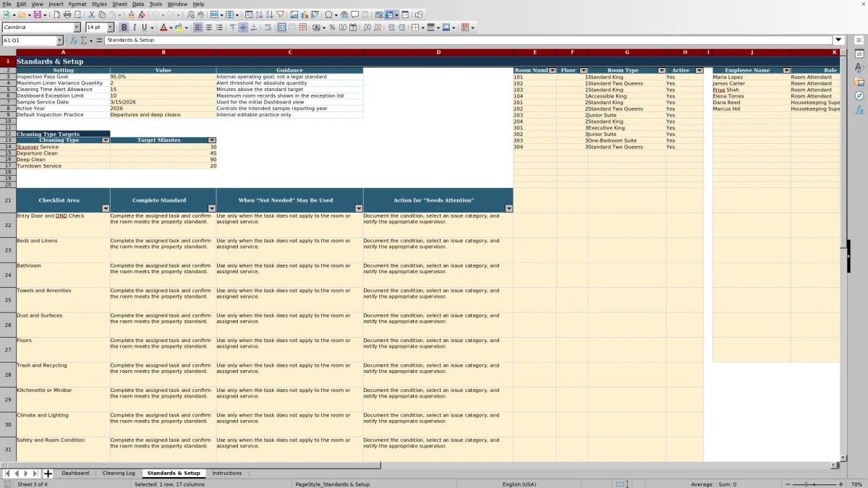868x488 pixels.
Task: Click the zoom out minus button
Action: point(787,484)
